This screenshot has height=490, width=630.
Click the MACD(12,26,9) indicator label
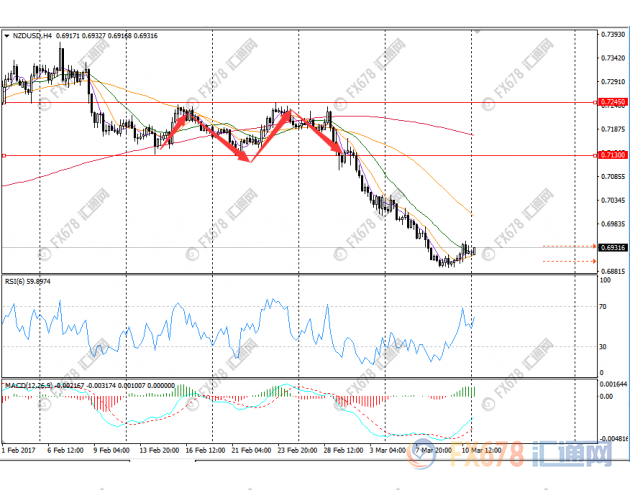28,385
